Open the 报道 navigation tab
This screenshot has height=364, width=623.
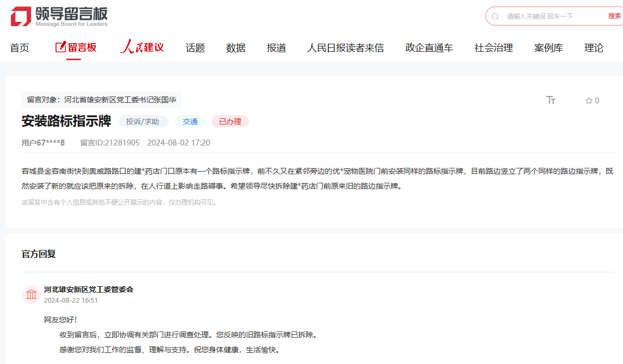276,48
